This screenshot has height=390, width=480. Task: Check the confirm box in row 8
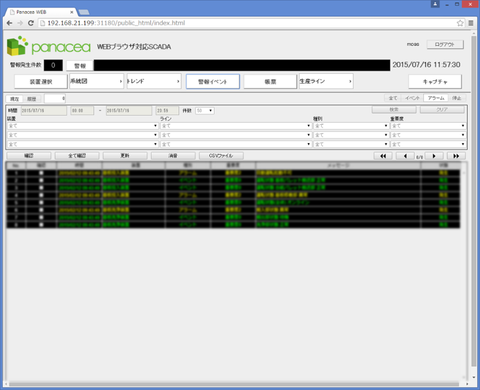pyautogui.click(x=41, y=225)
